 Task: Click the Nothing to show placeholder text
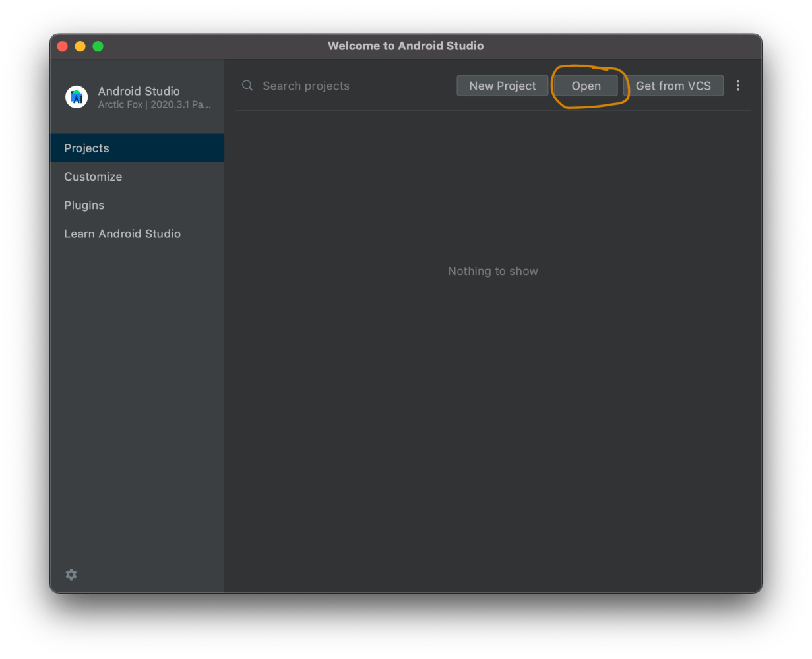click(x=493, y=271)
